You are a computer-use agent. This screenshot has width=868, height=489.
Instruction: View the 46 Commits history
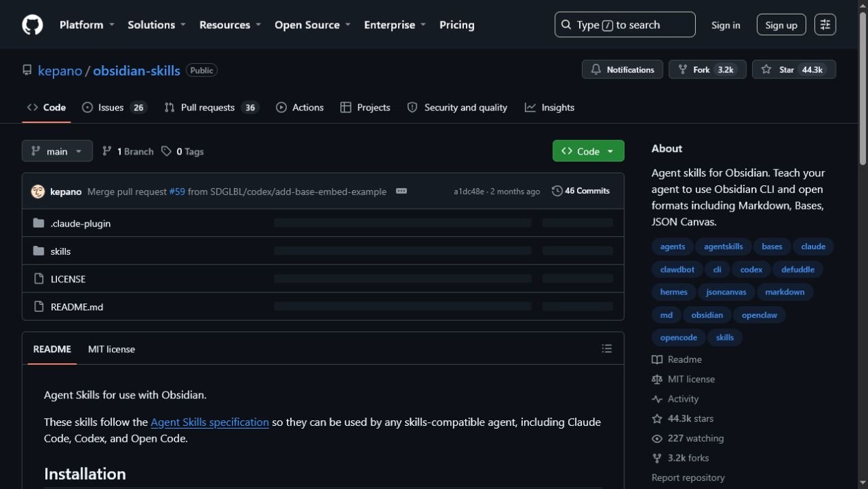581,191
